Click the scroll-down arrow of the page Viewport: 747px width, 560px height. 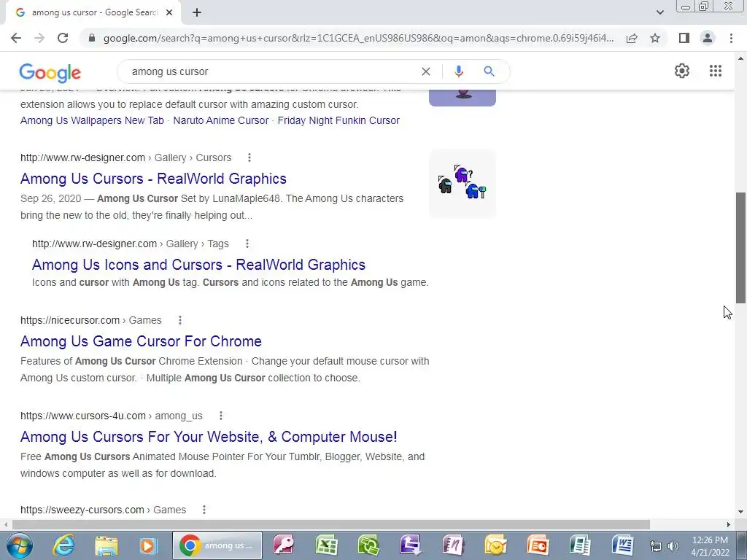pyautogui.click(x=740, y=513)
